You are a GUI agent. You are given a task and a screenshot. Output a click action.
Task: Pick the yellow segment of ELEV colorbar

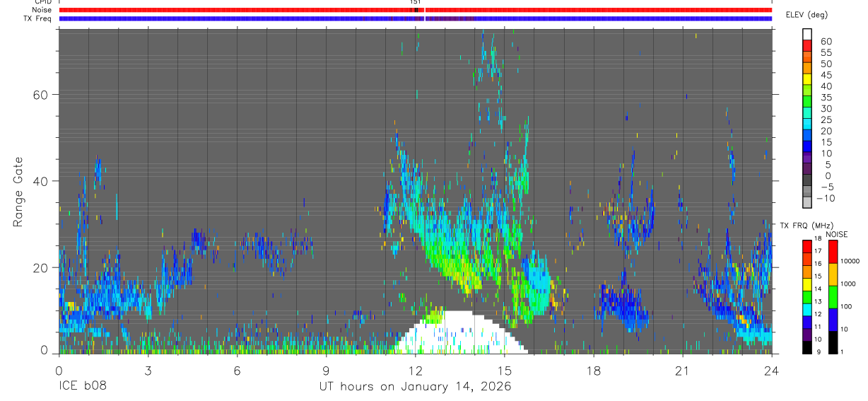click(807, 79)
